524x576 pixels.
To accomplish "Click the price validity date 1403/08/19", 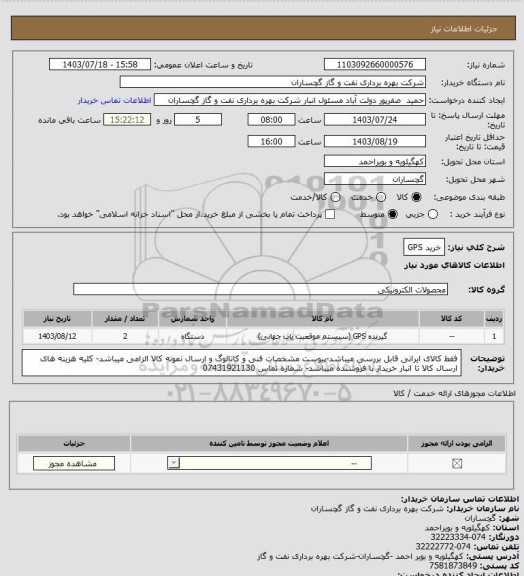I will click(375, 141).
